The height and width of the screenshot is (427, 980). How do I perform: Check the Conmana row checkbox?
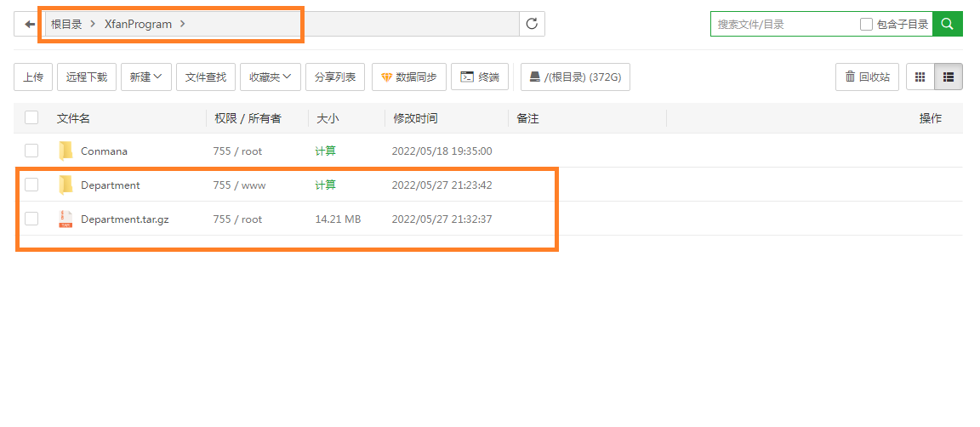[31, 151]
